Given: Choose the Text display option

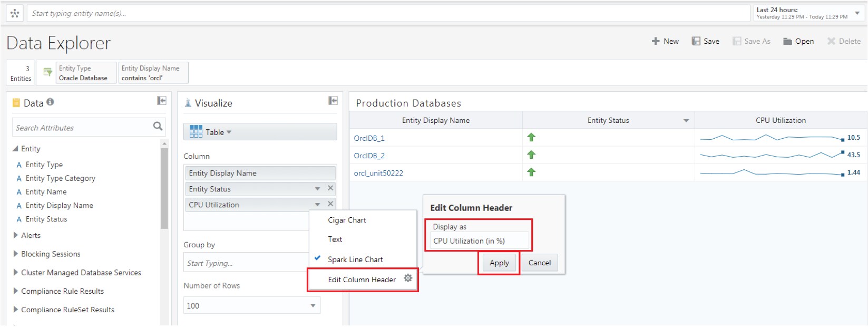Looking at the screenshot, I should (335, 239).
